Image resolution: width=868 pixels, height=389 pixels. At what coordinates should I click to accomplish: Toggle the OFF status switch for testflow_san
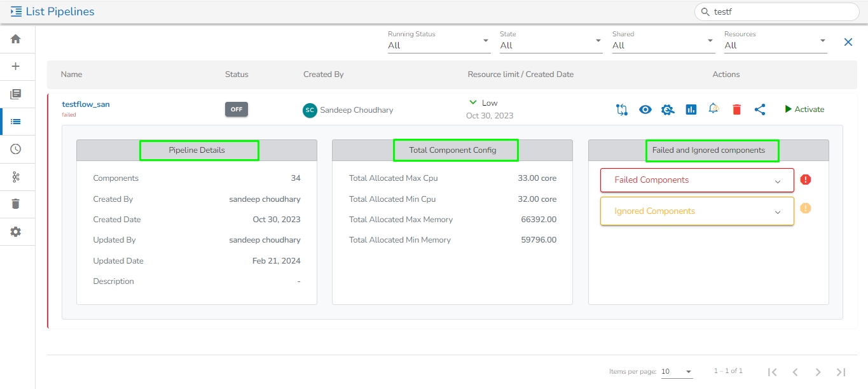(236, 110)
